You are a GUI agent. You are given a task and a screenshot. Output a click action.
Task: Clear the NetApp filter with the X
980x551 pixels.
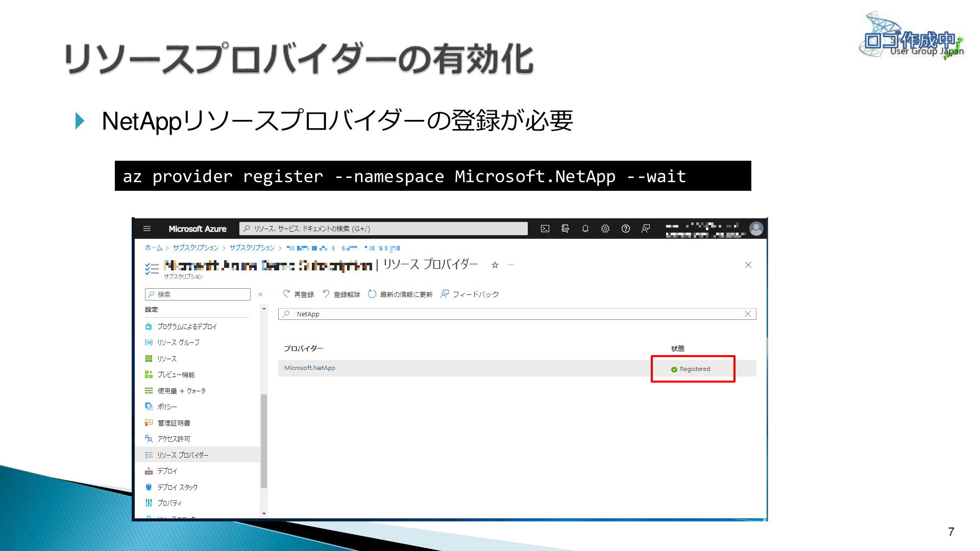(x=748, y=314)
